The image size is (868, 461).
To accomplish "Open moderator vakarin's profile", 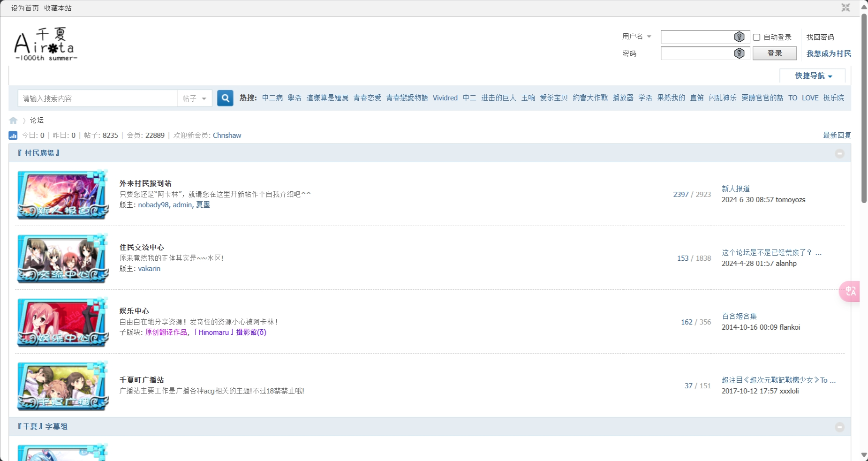I will [x=149, y=268].
